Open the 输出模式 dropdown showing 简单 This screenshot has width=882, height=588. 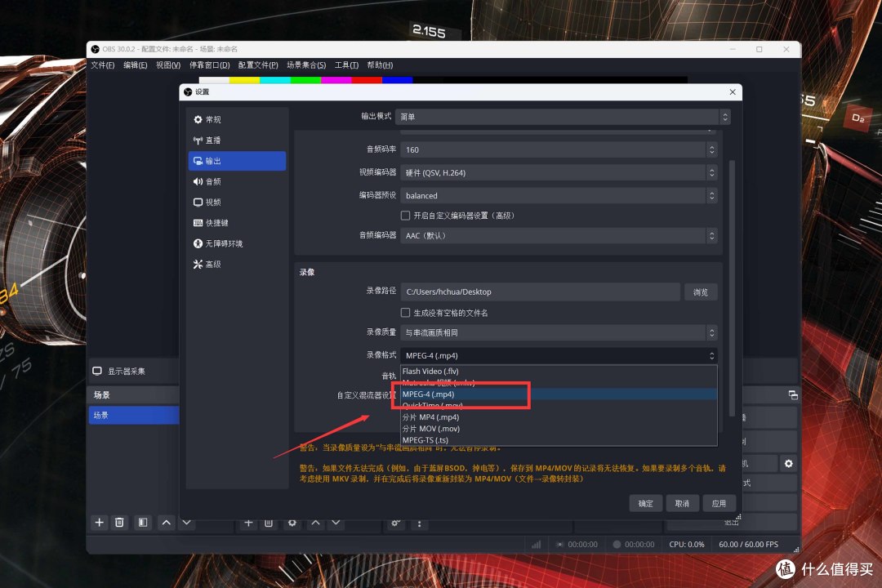[x=563, y=117]
